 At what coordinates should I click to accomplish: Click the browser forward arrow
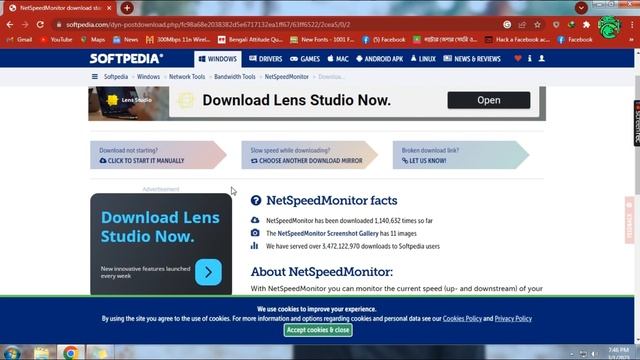(25, 24)
